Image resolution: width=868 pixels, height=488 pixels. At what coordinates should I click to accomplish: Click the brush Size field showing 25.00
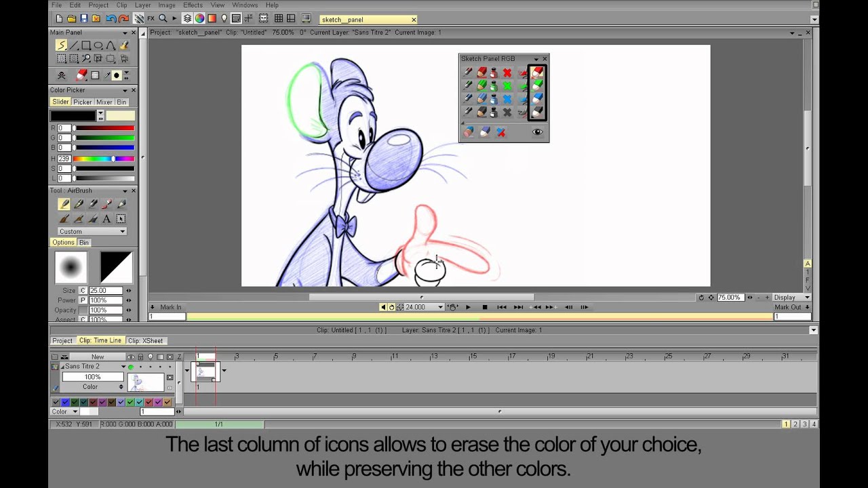point(106,290)
